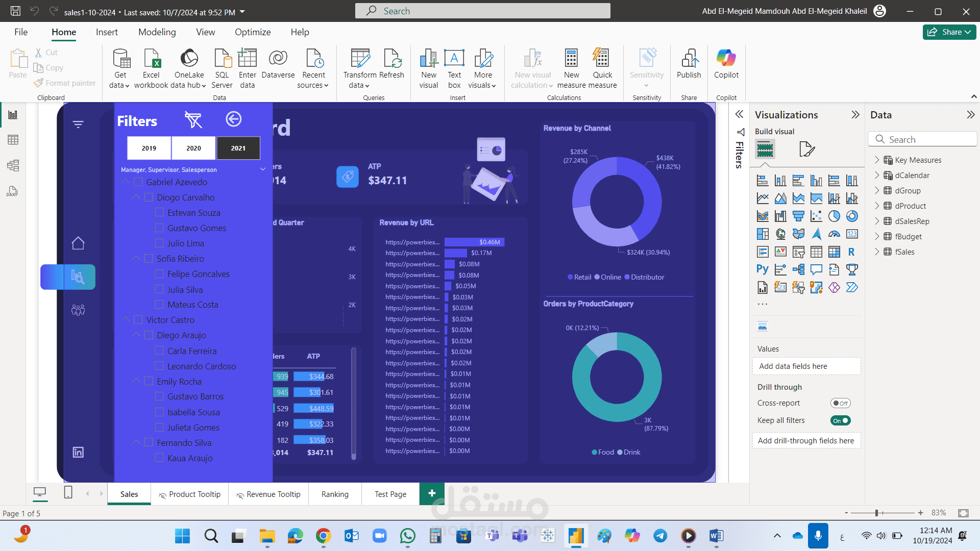Switch to Model view in left sidebar

pyautogui.click(x=13, y=165)
